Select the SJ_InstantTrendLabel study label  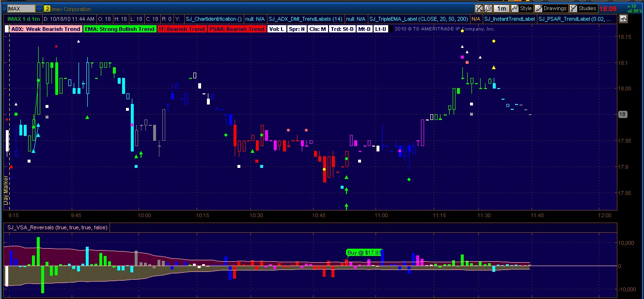[509, 19]
